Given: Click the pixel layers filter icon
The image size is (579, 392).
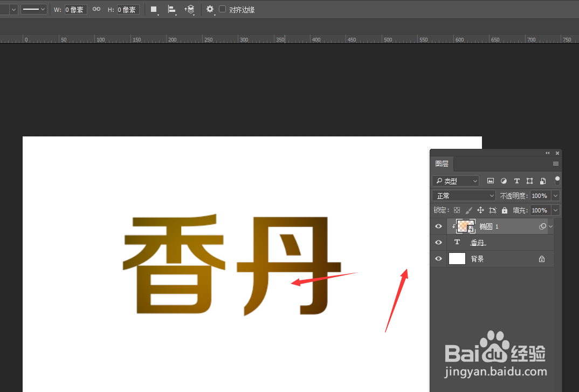Looking at the screenshot, I should (x=490, y=181).
